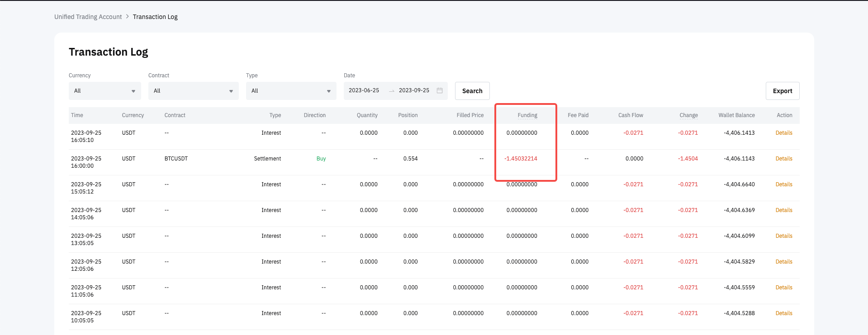Select the start date 2023-06-25 field

(364, 90)
